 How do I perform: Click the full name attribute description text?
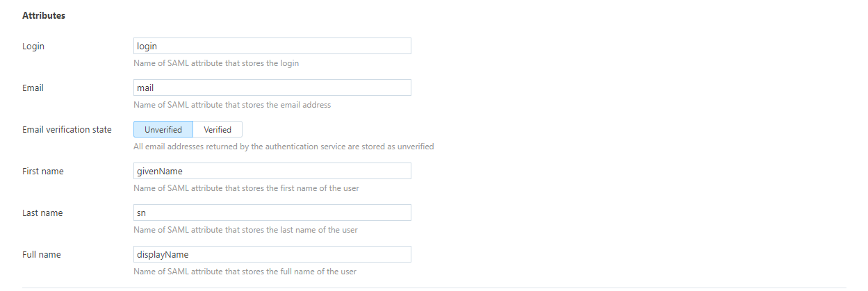pyautogui.click(x=245, y=272)
